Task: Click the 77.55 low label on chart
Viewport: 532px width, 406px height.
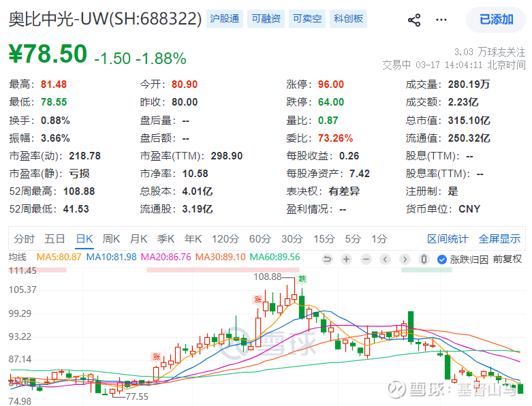Action: (x=137, y=396)
